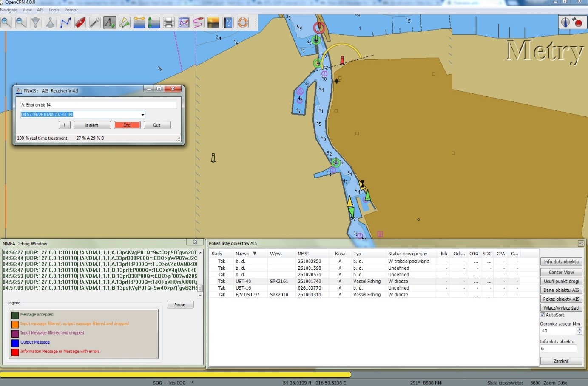Image resolution: width=588 pixels, height=386 pixels.
Task: Open settings with the wrench icon
Action: pos(95,23)
